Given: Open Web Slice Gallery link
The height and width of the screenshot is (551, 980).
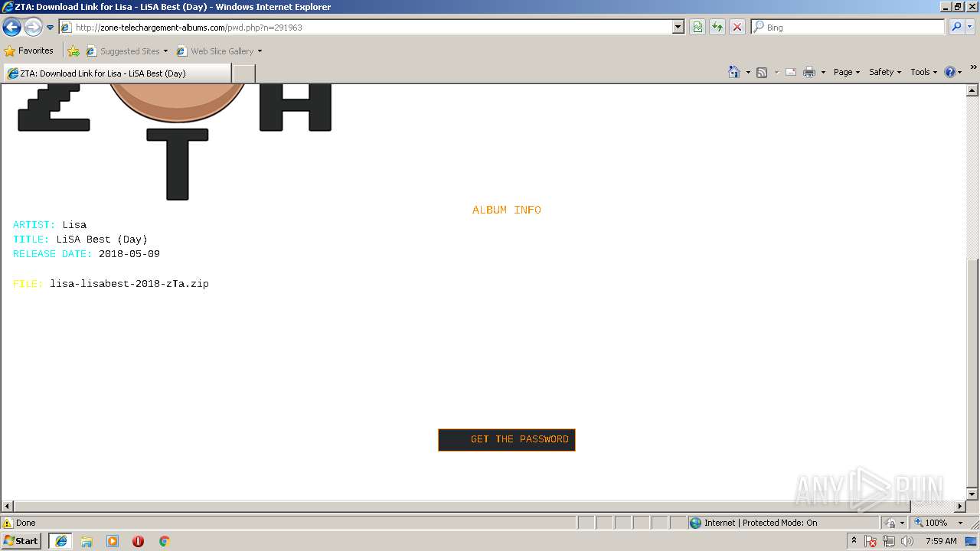Looking at the screenshot, I should 215,51.
